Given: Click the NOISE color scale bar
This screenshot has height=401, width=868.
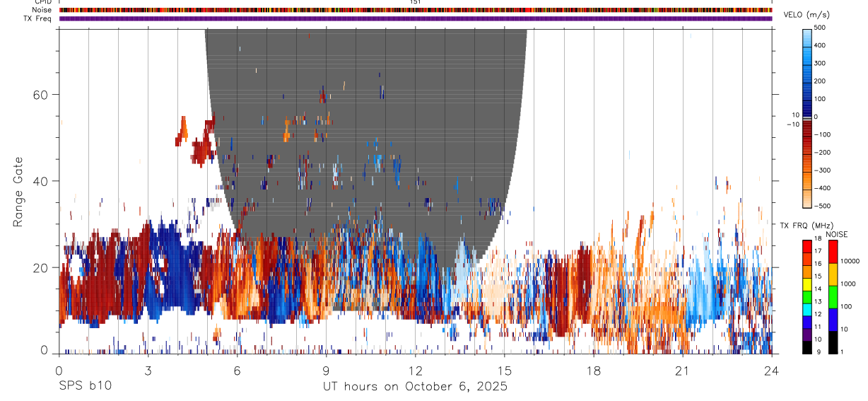Looking at the screenshot, I should click(833, 296).
